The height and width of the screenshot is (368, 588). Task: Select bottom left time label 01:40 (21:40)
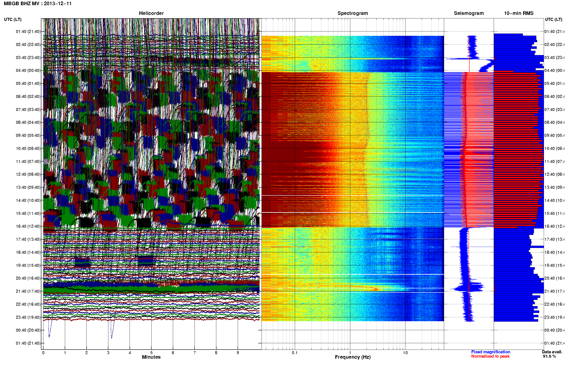coord(28,343)
